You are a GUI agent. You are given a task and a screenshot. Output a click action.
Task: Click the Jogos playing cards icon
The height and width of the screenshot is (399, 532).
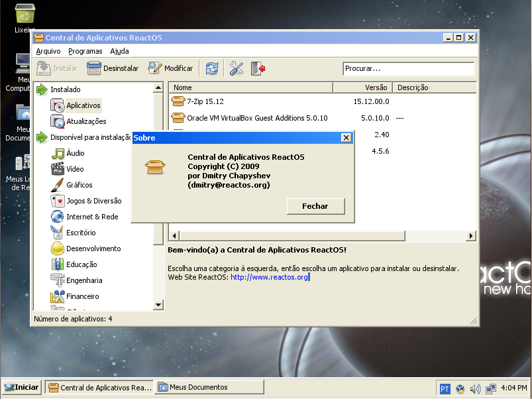(x=58, y=201)
